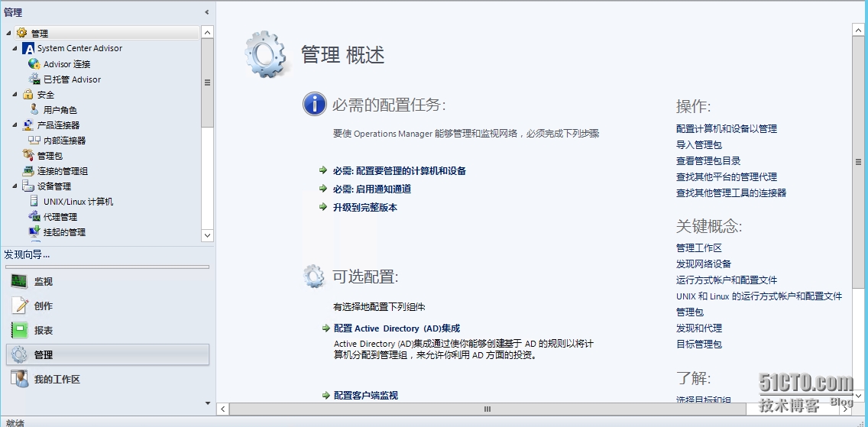The height and width of the screenshot is (427, 868).
Task: Collapse the 管理 root tree node
Action: (8, 33)
